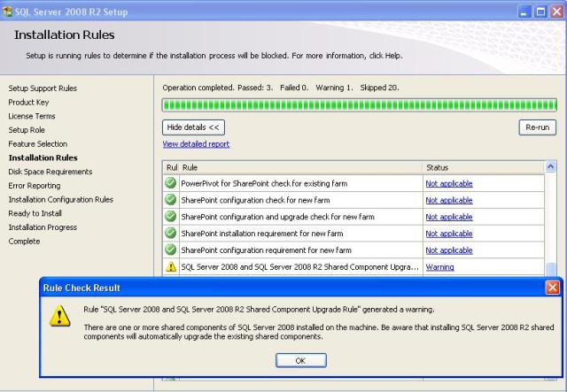The image size is (567, 392).
Task: Click the warning triangle icon in the rule list
Action: tap(171, 266)
